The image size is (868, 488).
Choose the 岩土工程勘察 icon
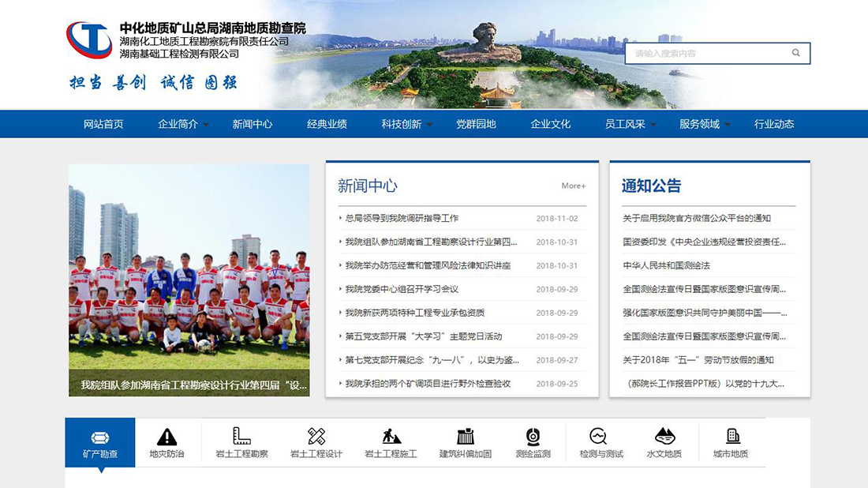241,437
